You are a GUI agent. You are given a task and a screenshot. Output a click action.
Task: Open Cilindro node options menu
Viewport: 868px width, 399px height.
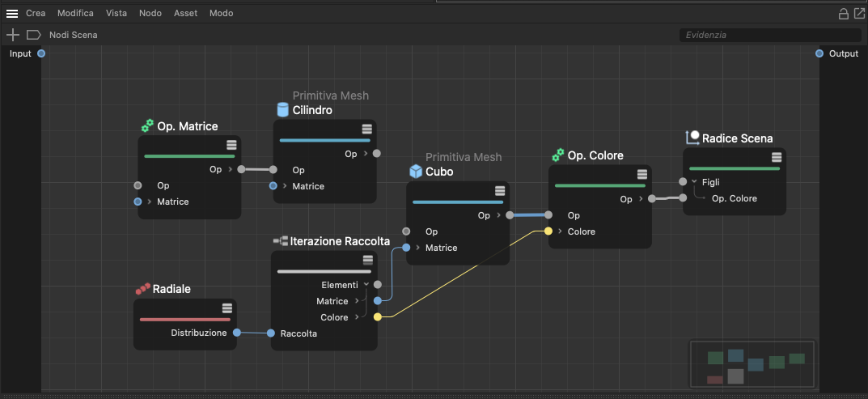(x=367, y=129)
